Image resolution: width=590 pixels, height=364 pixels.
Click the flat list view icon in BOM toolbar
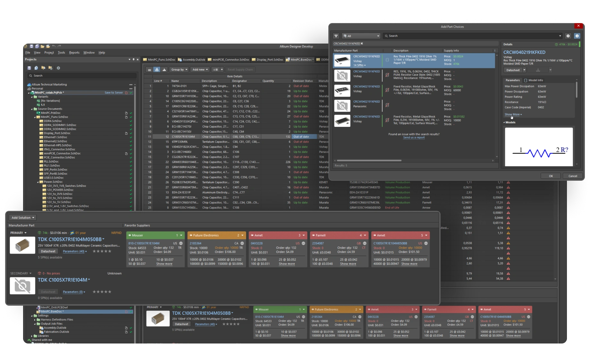[149, 70]
